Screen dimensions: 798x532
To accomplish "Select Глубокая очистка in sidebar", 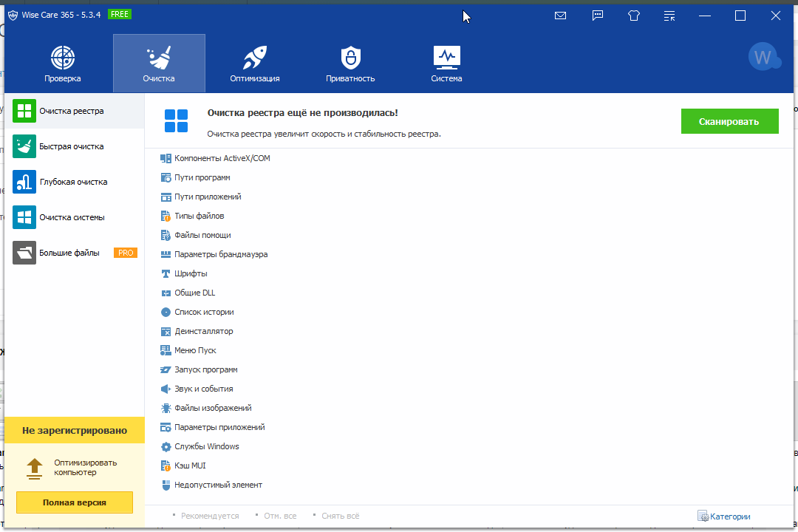I will pyautogui.click(x=73, y=182).
